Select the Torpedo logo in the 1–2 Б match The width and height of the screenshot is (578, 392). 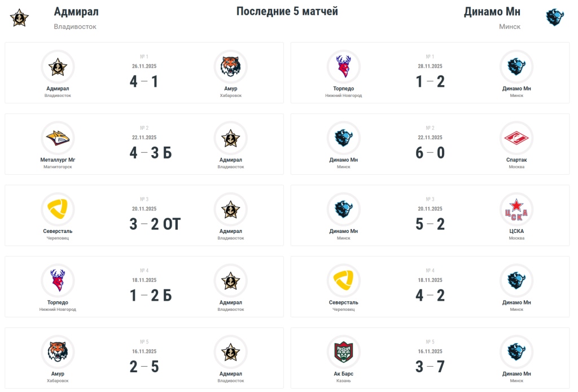coord(58,280)
